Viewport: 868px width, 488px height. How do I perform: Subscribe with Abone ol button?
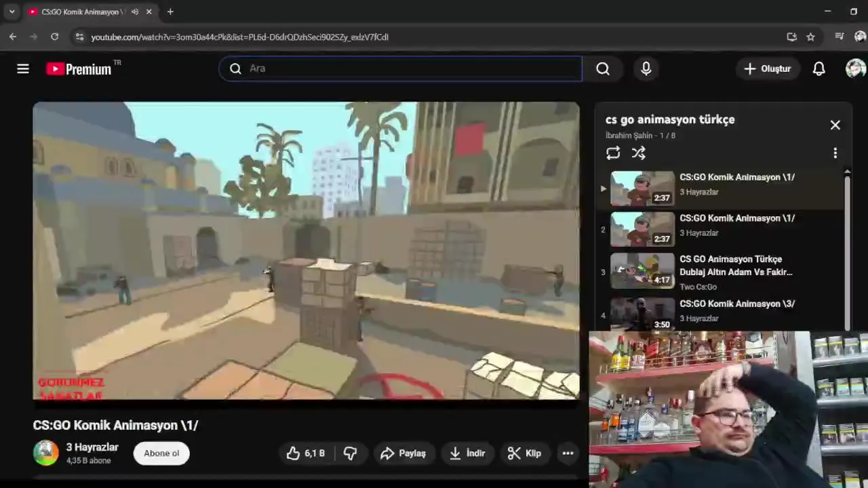(x=161, y=453)
